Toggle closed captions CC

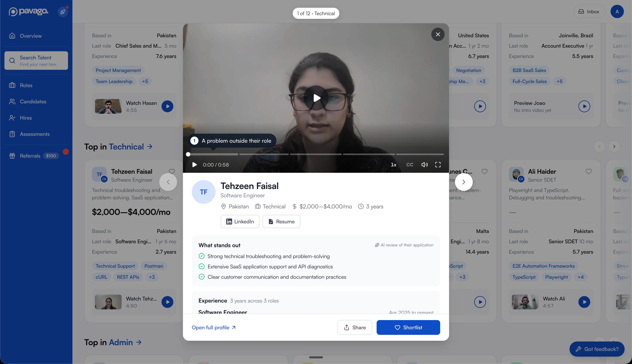(410, 165)
